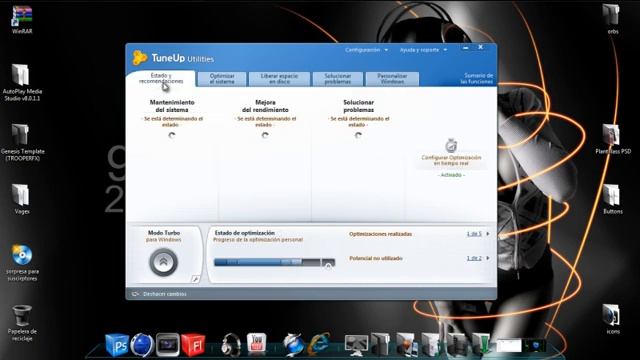Viewport: 640px width, 360px height.
Task: Open the Configurar Optimización en tiempo real stopwatch icon
Action: tap(451, 145)
